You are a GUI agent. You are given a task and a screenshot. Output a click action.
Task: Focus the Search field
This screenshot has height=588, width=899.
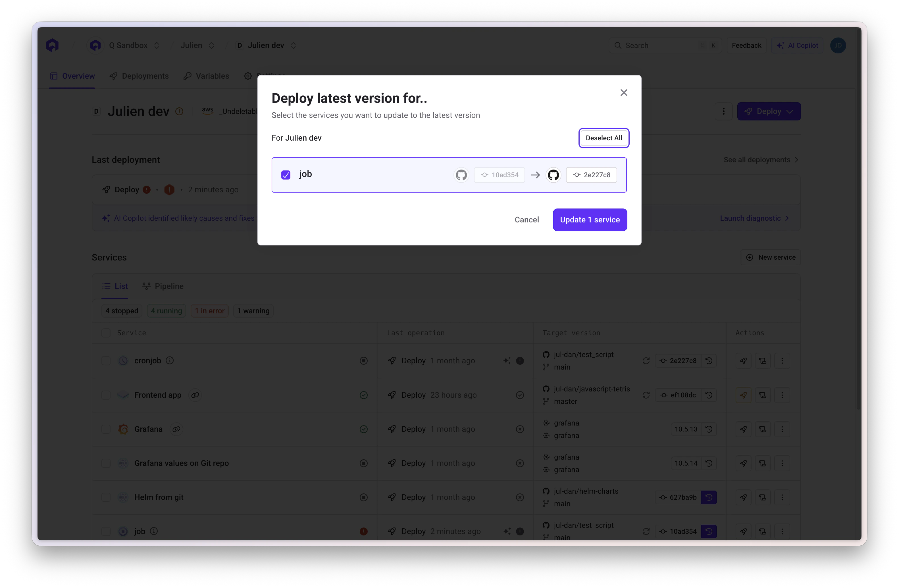pyautogui.click(x=665, y=45)
